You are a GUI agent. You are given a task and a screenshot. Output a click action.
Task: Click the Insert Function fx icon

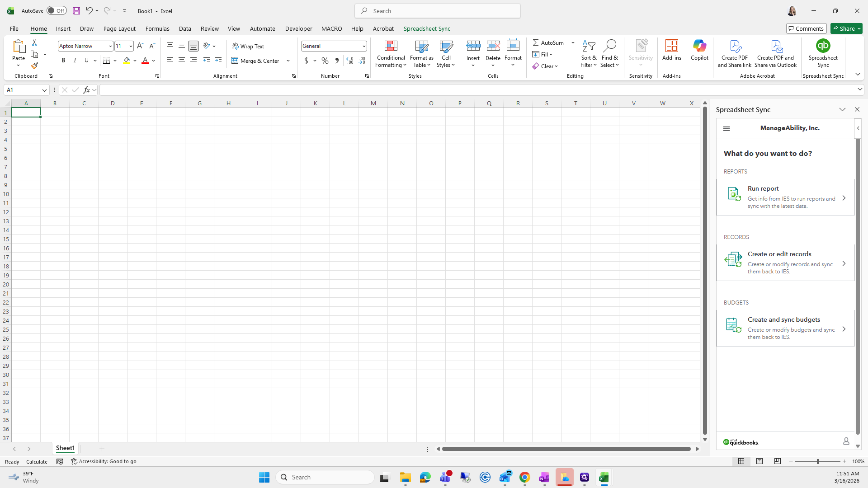[86, 90]
